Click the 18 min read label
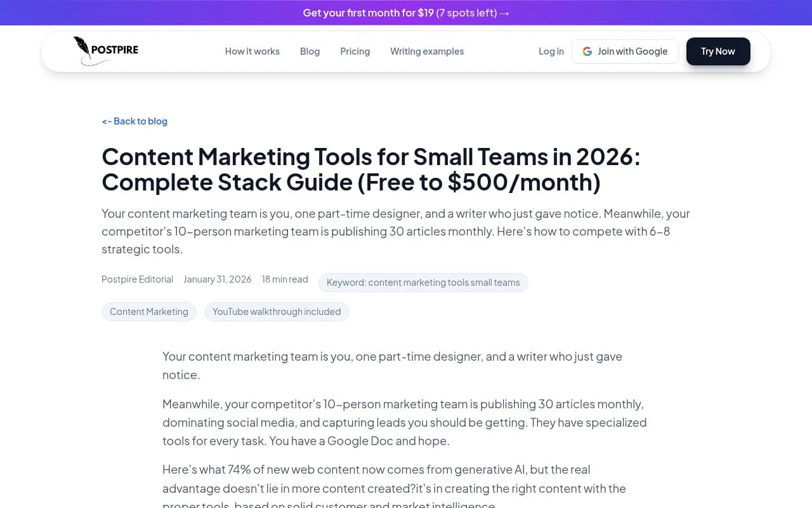The width and height of the screenshot is (812, 508). [285, 279]
